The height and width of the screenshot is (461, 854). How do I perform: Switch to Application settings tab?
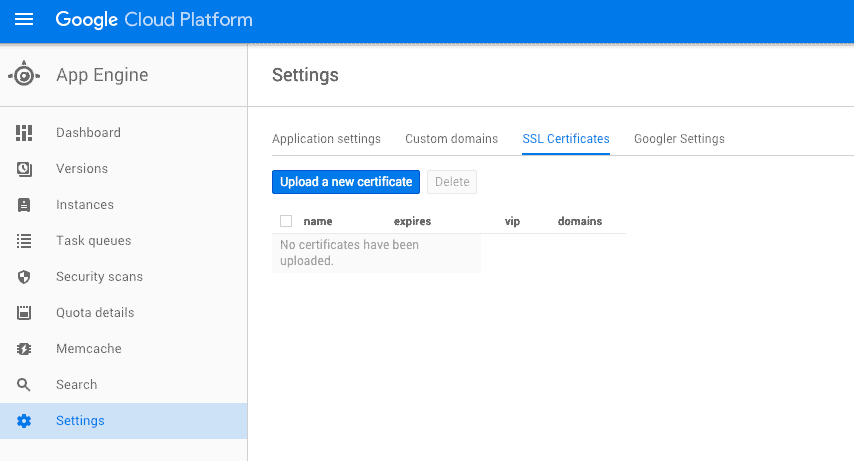[x=326, y=138]
